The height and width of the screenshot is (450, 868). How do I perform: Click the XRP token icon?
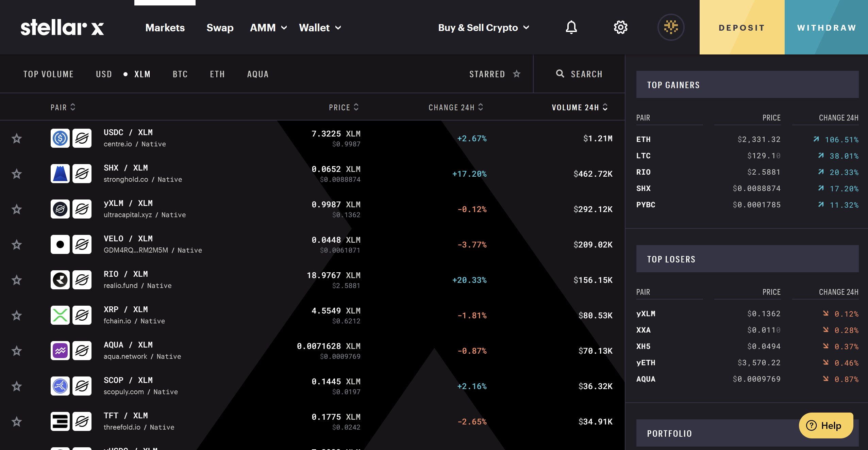60,315
